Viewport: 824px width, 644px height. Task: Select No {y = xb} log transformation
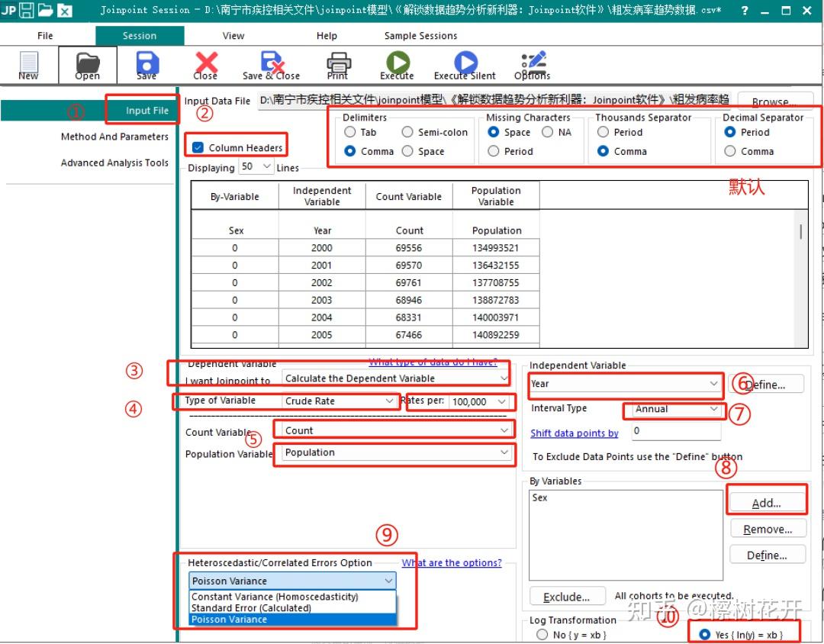click(542, 635)
